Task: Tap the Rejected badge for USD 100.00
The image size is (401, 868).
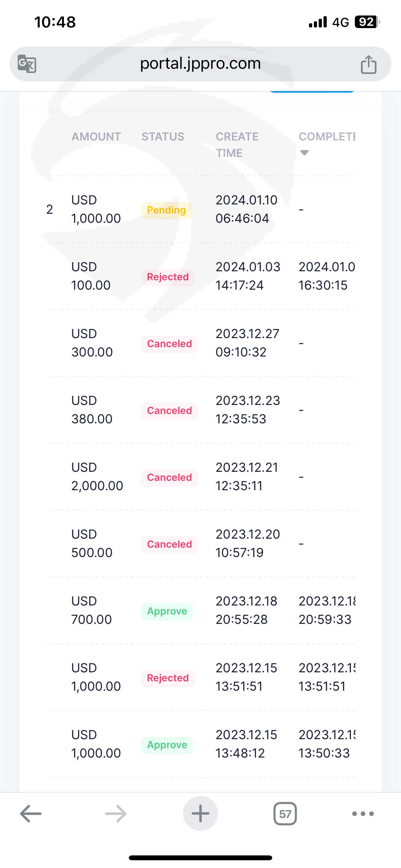Action: pyautogui.click(x=168, y=277)
